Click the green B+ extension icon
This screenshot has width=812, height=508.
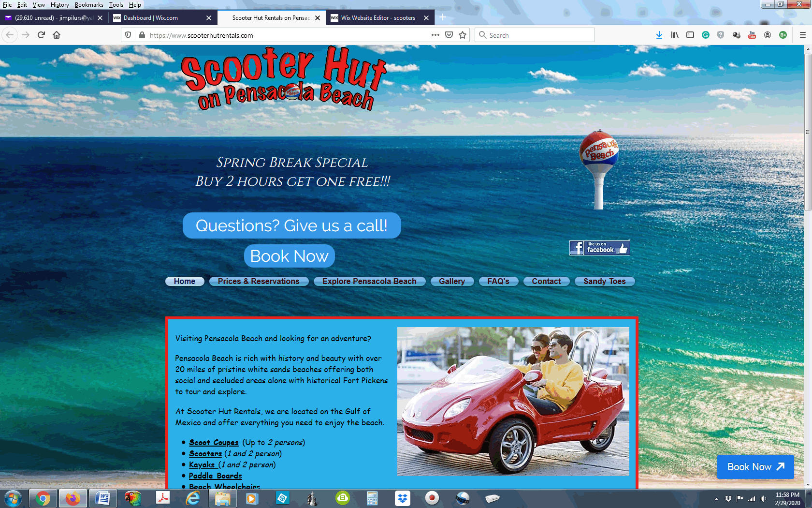[783, 35]
